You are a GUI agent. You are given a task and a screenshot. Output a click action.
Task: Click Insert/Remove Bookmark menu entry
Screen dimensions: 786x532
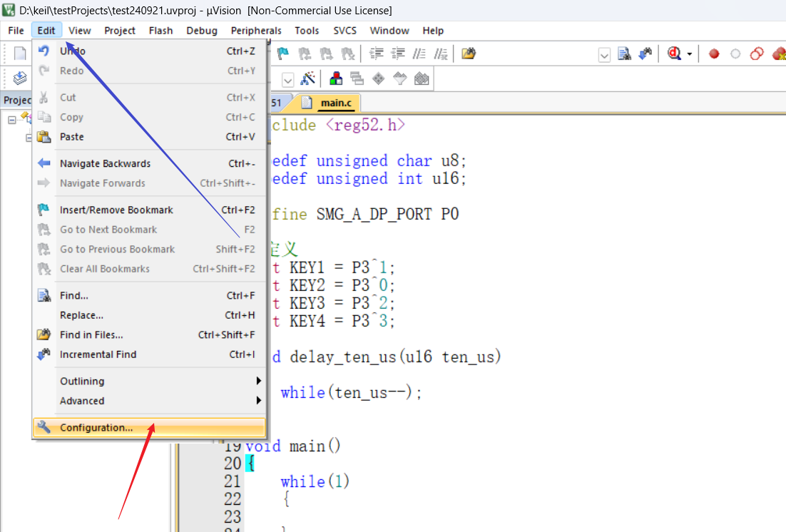pyautogui.click(x=116, y=210)
